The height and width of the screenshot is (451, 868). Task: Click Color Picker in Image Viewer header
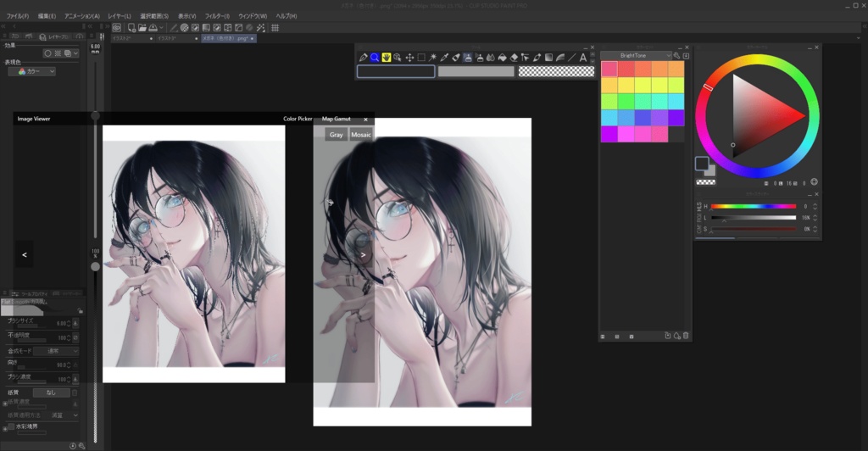[298, 119]
